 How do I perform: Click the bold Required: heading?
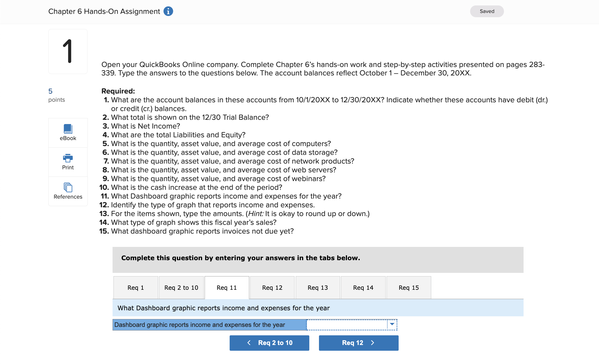[118, 91]
